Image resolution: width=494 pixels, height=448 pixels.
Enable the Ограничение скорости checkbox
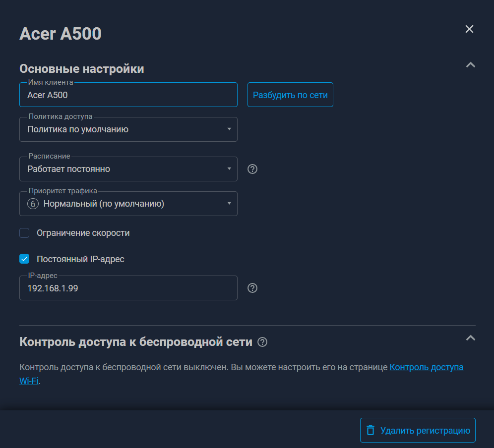coord(24,233)
